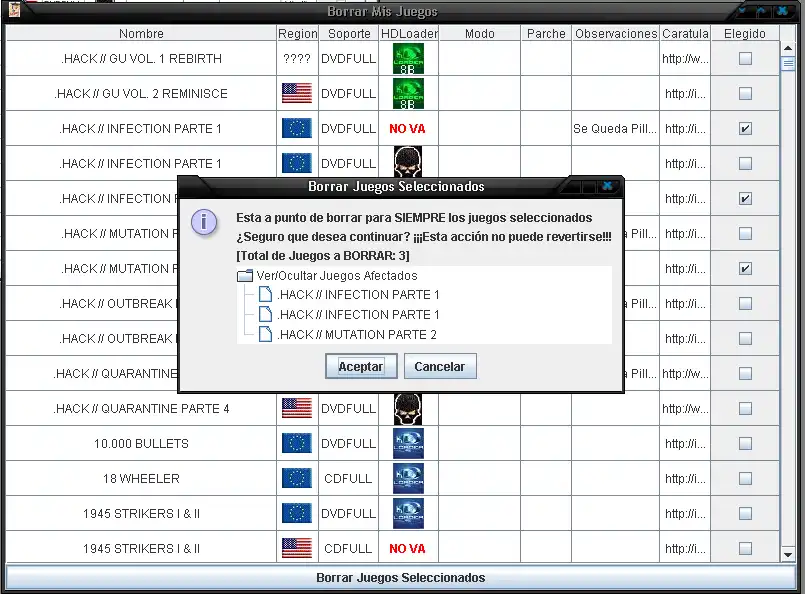Viewport: 805px width, 594px height.
Task: Click Modo column header
Action: [480, 33]
